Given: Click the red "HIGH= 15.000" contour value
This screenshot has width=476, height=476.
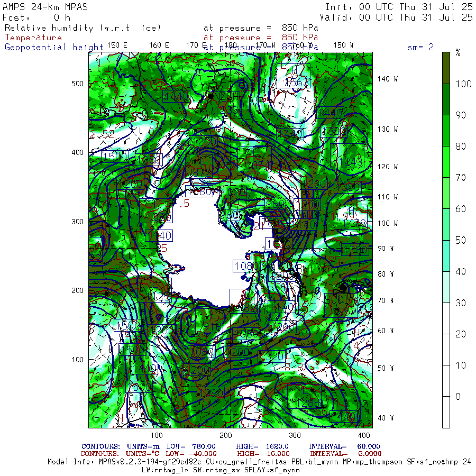Looking at the screenshot, I should pos(263,454).
